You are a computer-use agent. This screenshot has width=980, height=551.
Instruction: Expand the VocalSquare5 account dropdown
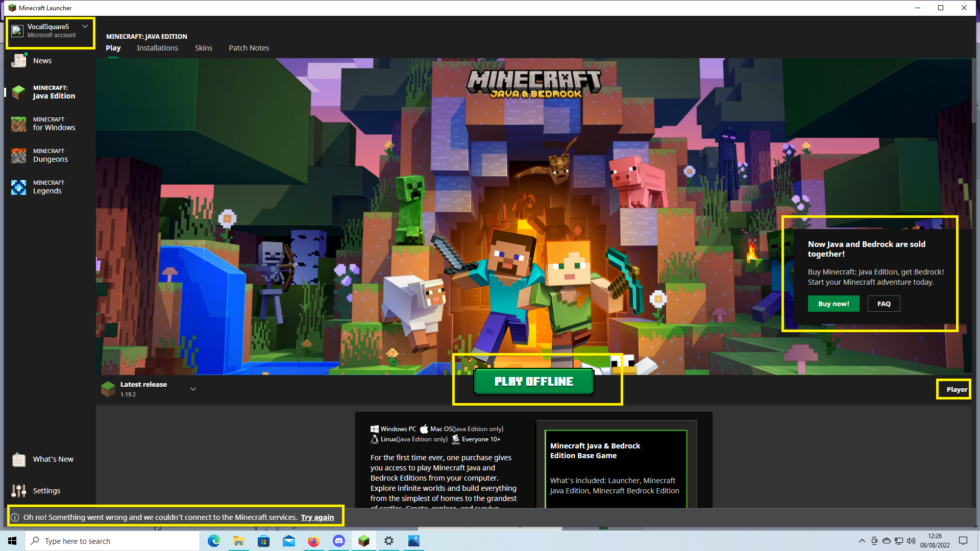(x=85, y=27)
